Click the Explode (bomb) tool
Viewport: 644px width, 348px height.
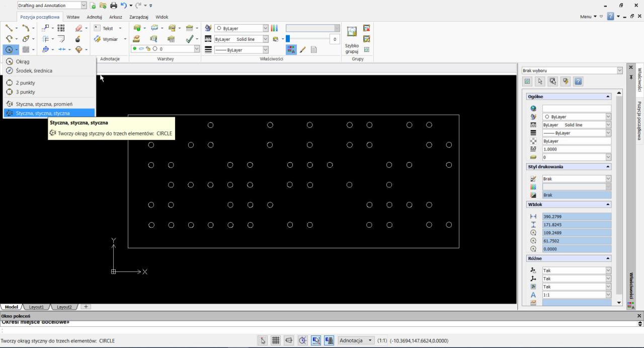click(78, 39)
